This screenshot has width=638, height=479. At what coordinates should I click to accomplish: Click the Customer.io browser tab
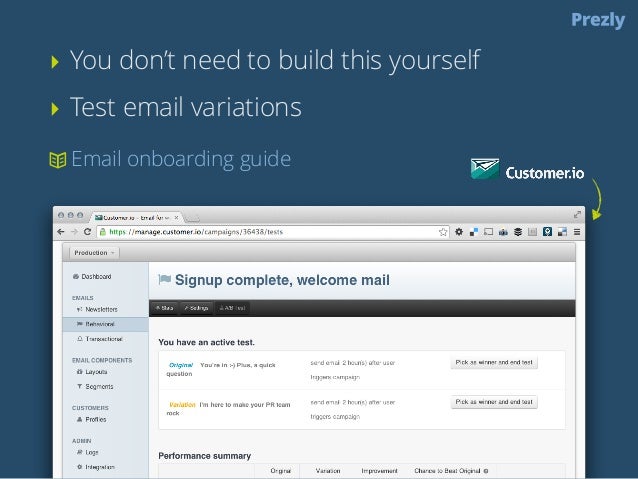tap(136, 217)
